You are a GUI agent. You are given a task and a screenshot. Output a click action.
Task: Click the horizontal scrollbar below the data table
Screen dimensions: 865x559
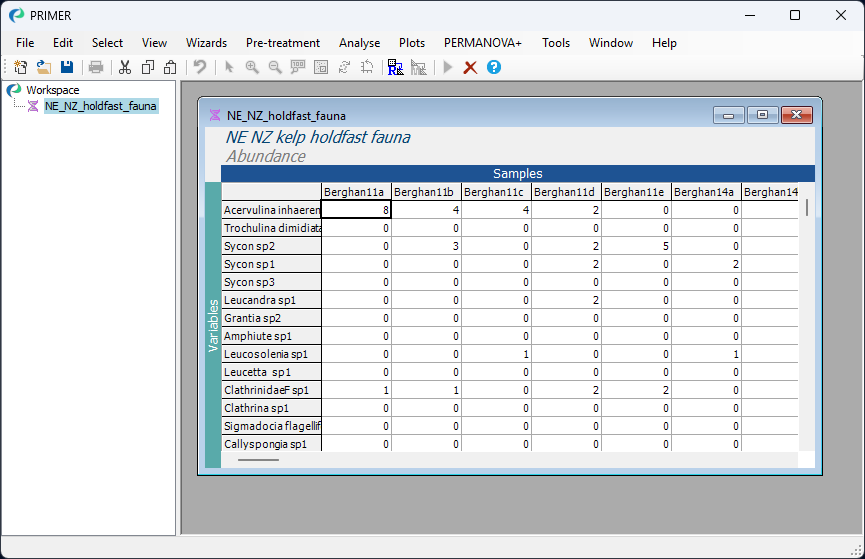[259, 459]
